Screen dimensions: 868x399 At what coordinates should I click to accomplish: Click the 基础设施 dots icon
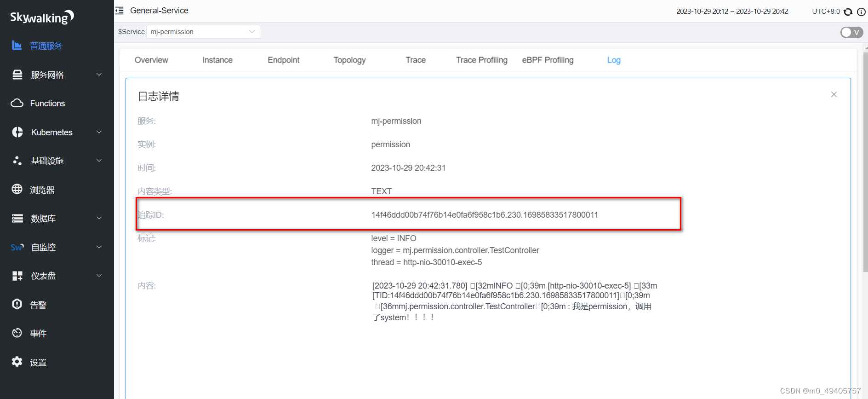[17, 161]
